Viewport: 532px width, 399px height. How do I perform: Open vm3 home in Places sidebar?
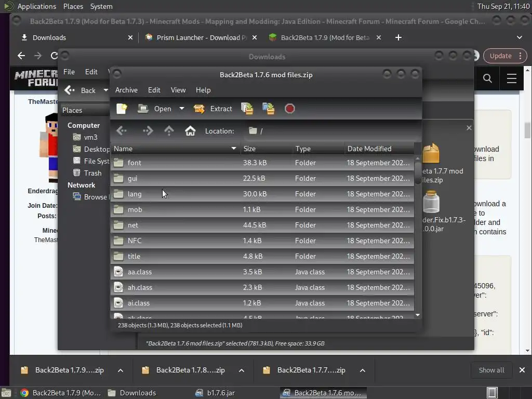(x=90, y=137)
